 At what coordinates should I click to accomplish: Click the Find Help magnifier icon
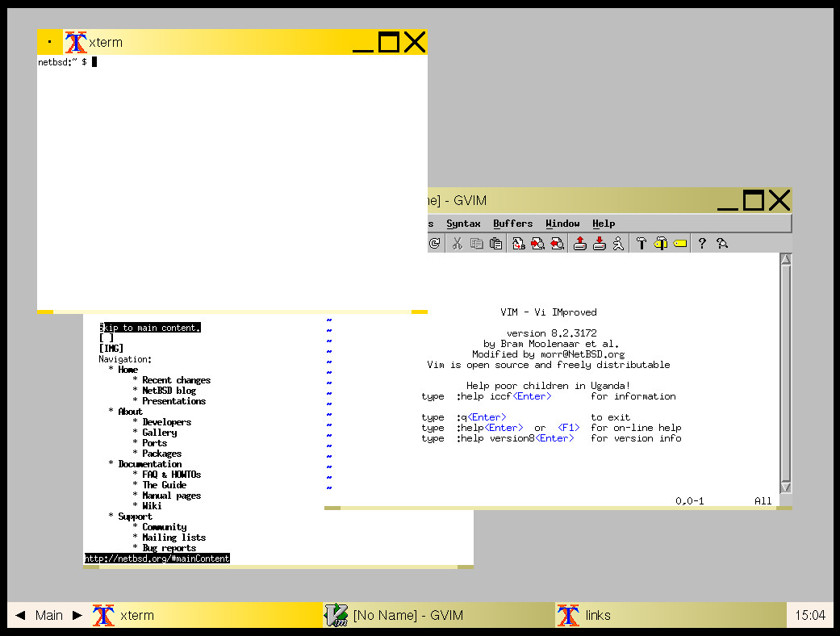[x=721, y=244]
